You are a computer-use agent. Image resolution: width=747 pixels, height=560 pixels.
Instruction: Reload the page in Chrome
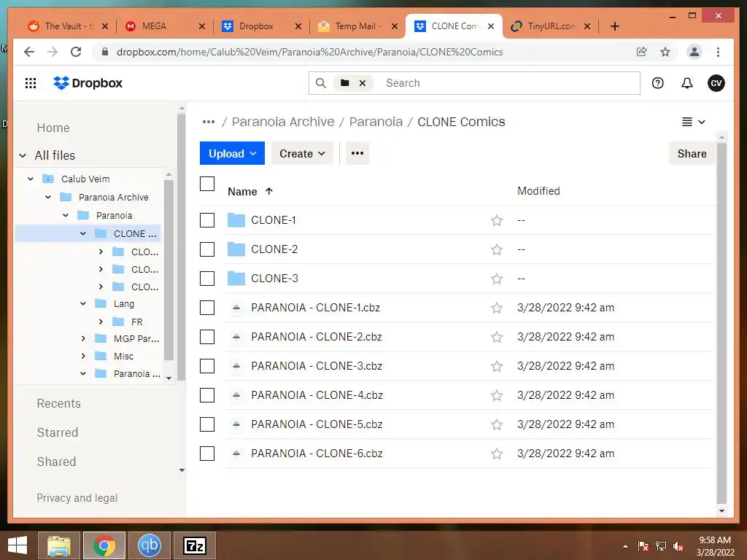click(x=76, y=52)
